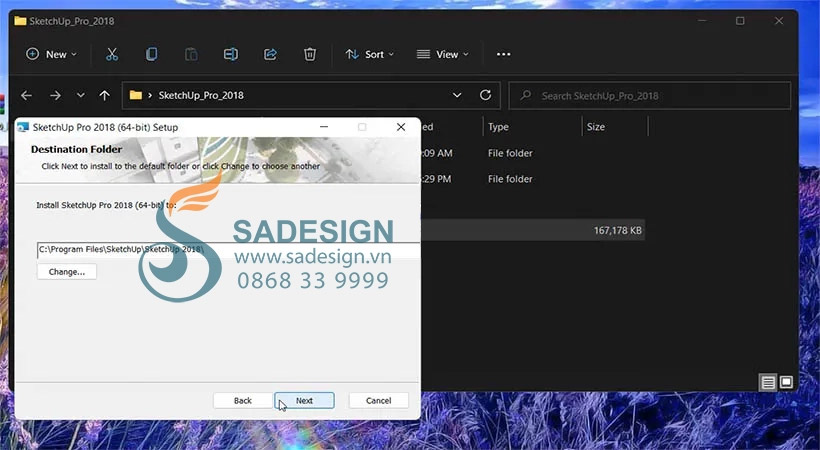Click the Copy icon in the Explorer toolbar
Screen dimensions: 820x450
pyautogui.click(x=152, y=54)
